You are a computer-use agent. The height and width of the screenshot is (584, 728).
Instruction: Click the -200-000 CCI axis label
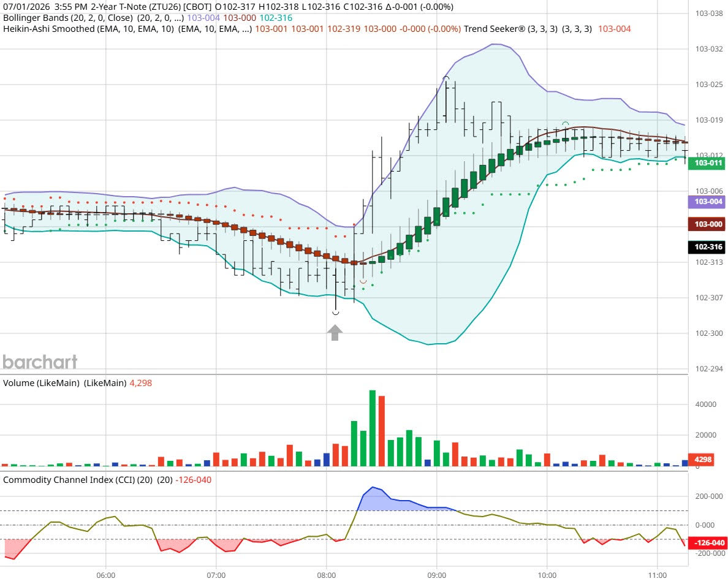(x=709, y=553)
